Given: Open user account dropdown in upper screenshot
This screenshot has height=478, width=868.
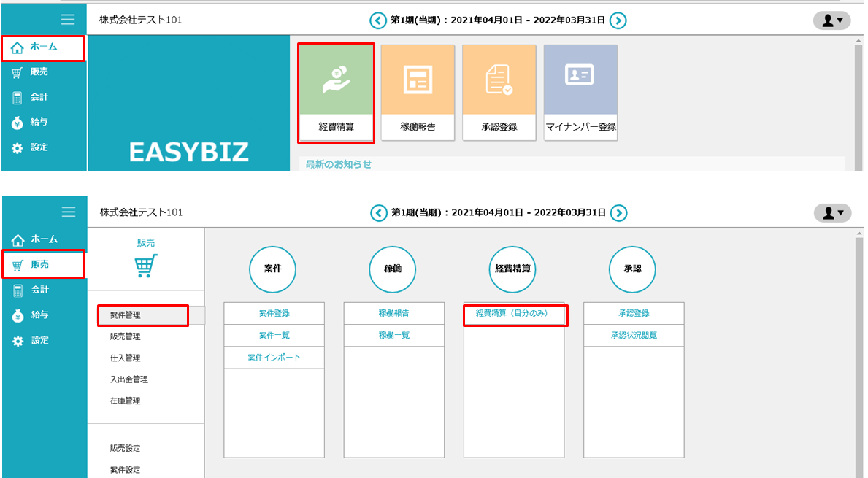Looking at the screenshot, I should coord(831,20).
